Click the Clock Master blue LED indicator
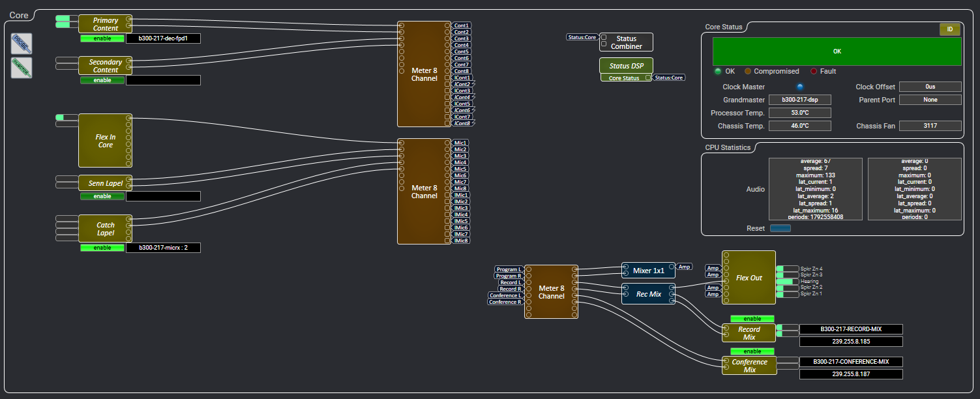Image resolution: width=980 pixels, height=399 pixels. point(800,87)
